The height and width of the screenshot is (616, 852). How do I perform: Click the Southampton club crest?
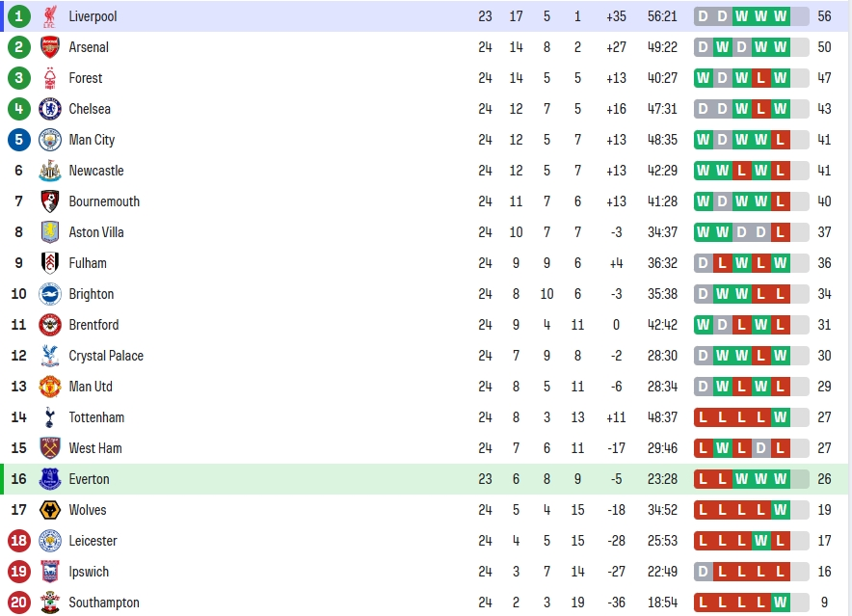tap(50, 603)
